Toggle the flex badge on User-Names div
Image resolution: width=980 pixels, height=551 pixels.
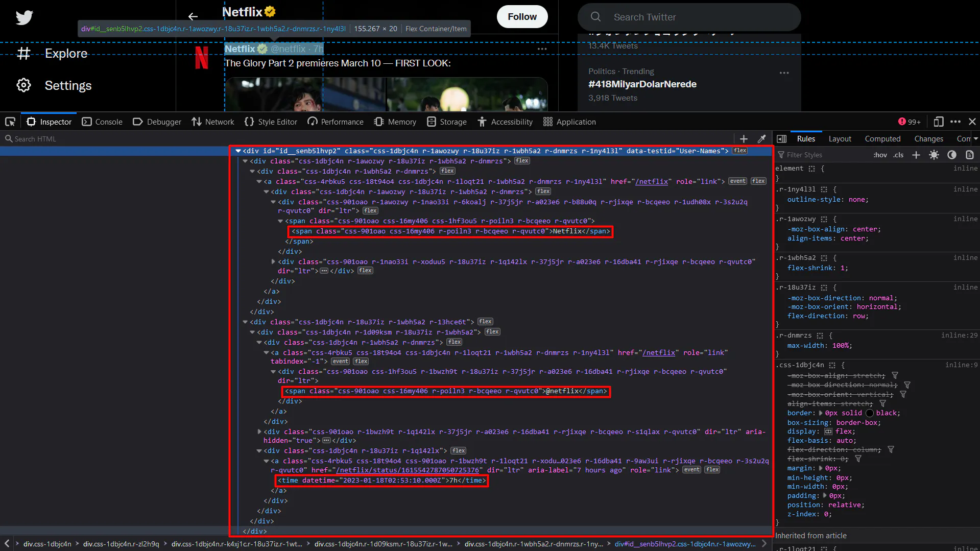[x=739, y=150]
